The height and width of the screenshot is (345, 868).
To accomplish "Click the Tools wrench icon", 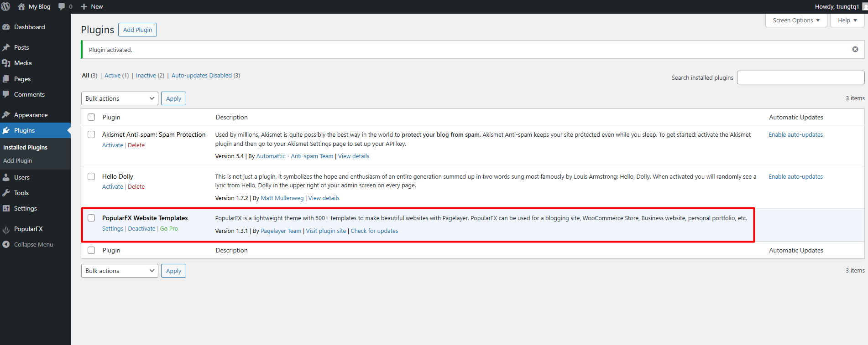I will tap(6, 193).
